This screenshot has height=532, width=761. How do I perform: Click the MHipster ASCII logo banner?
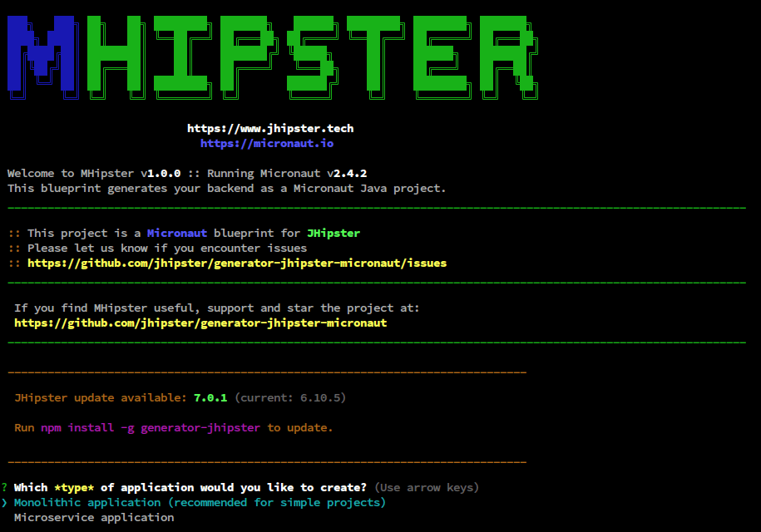[273, 57]
